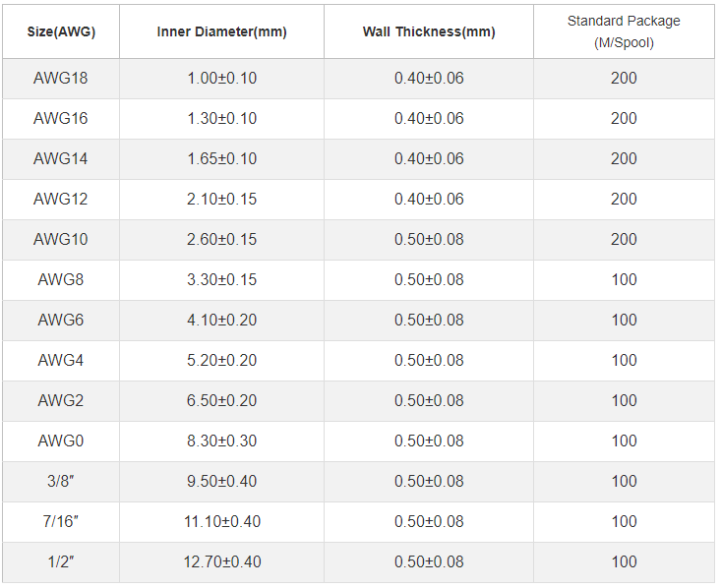The width and height of the screenshot is (721, 588).
Task: Click wall thickness 0.50±0.08 in AWG10 row
Action: pos(429,240)
